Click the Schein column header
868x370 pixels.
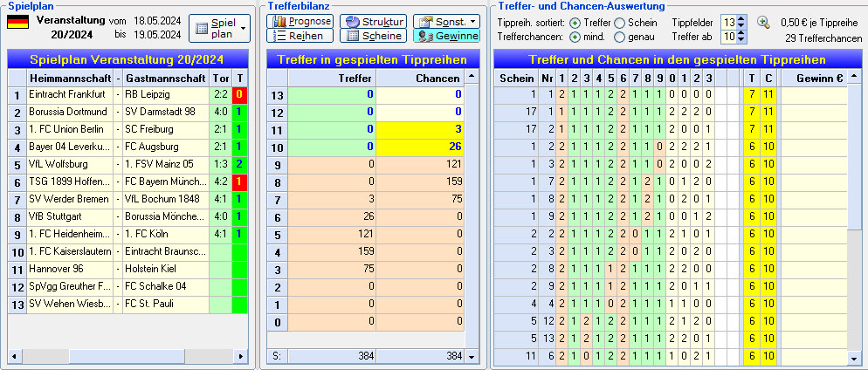[x=516, y=78]
